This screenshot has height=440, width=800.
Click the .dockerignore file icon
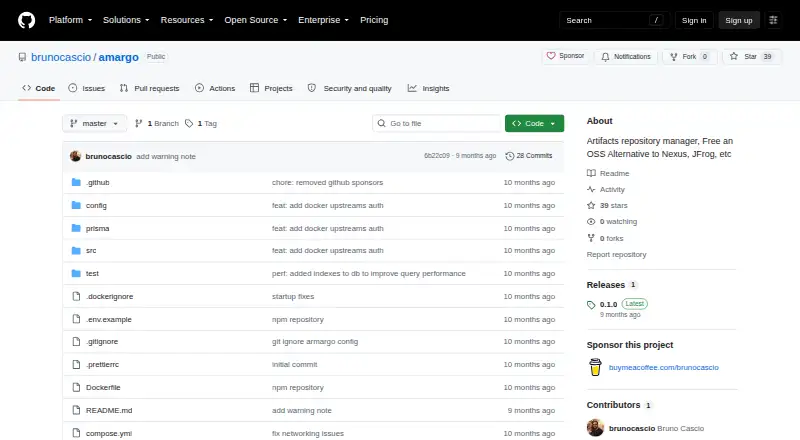76,297
